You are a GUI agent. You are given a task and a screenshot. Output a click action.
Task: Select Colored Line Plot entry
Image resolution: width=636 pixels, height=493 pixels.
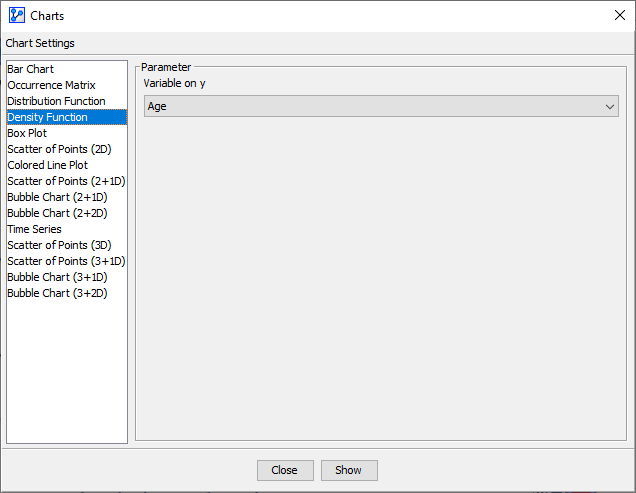click(47, 165)
